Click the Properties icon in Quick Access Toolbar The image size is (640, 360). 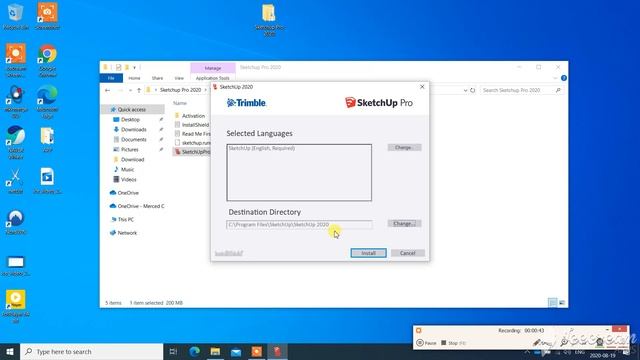coord(118,67)
